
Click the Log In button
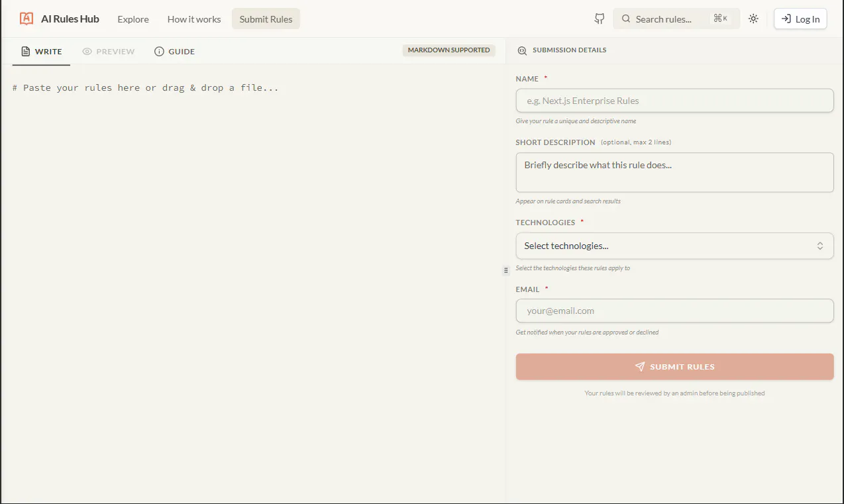click(x=800, y=19)
